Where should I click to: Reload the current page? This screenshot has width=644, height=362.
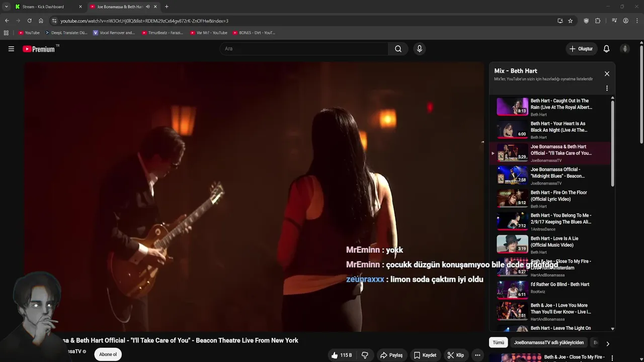pyautogui.click(x=29, y=21)
